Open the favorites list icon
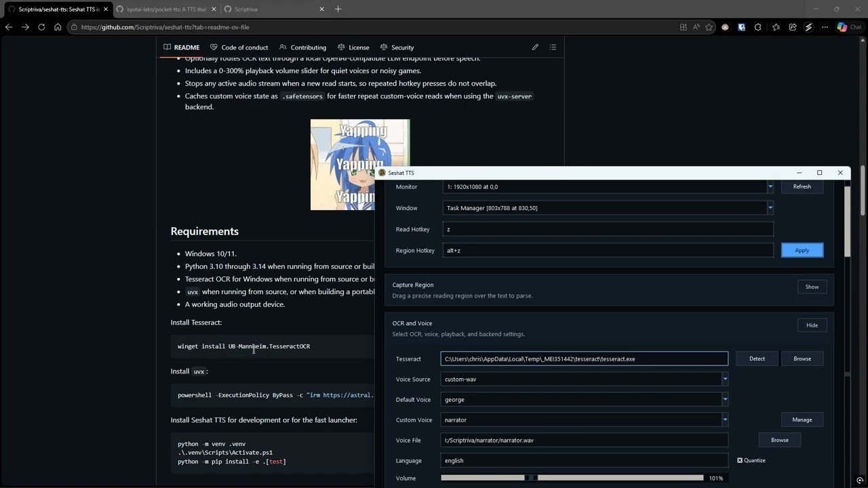Screen dimensions: 868x488 point(775,27)
